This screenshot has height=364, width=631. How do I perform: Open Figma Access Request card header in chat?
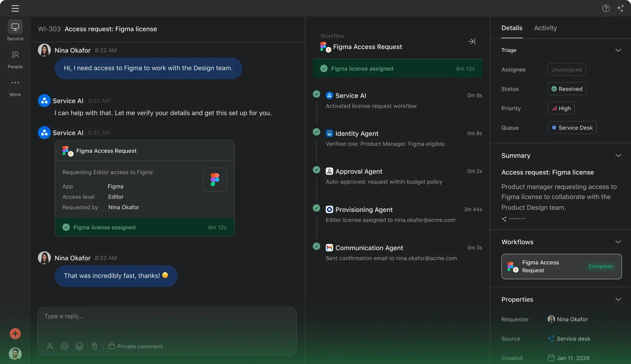pyautogui.click(x=144, y=151)
